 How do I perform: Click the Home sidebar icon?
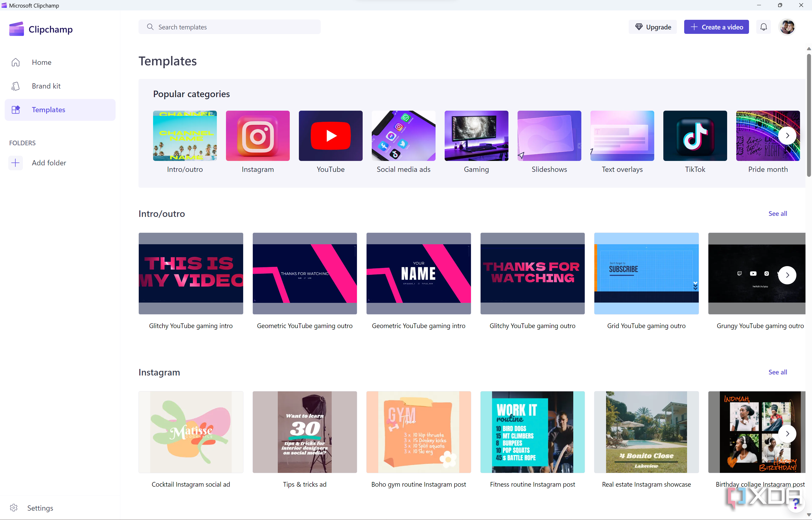pyautogui.click(x=16, y=62)
